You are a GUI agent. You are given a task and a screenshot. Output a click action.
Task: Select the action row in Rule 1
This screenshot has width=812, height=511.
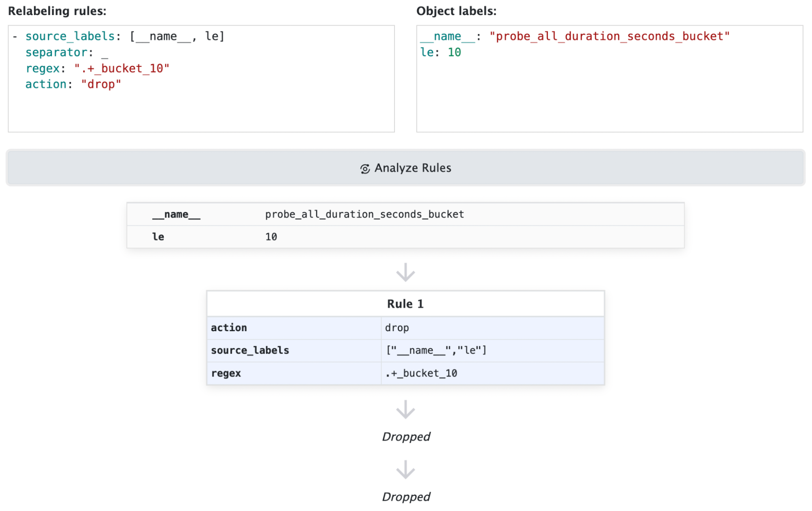tap(405, 328)
